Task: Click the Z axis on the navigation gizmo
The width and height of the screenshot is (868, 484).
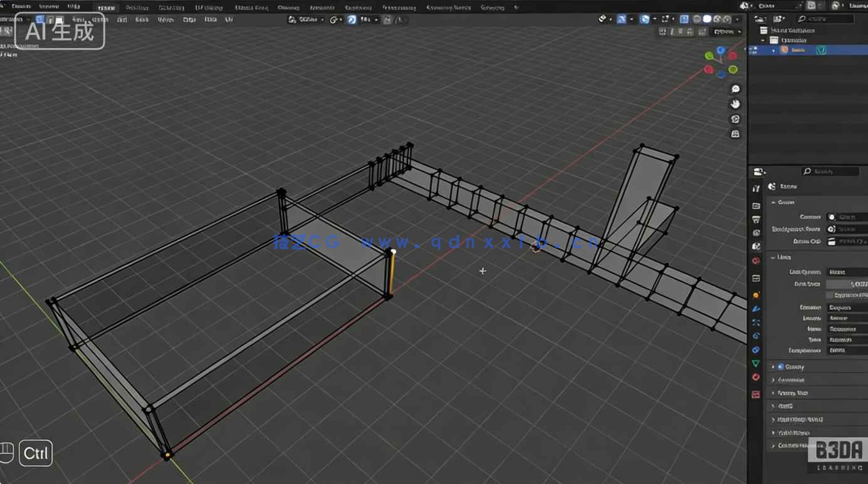Action: click(722, 50)
